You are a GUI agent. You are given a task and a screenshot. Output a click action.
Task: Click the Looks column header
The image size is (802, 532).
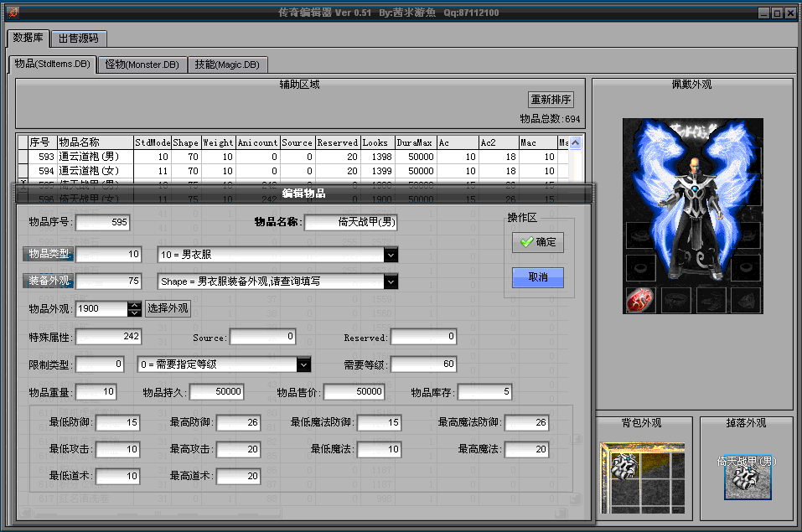[377, 142]
